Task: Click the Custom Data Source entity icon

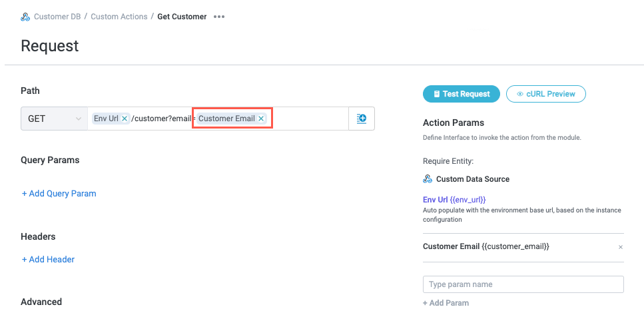Action: pyautogui.click(x=428, y=179)
